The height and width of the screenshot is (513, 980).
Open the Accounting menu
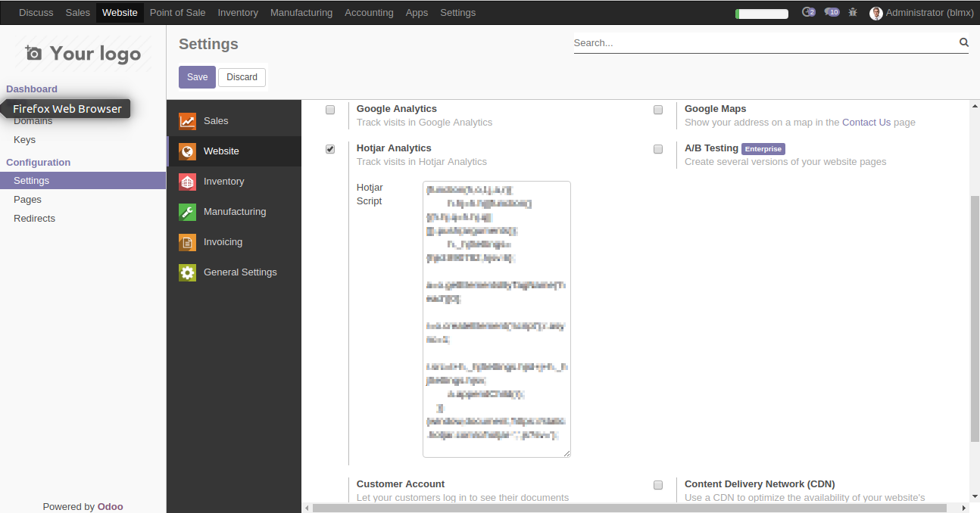[369, 13]
